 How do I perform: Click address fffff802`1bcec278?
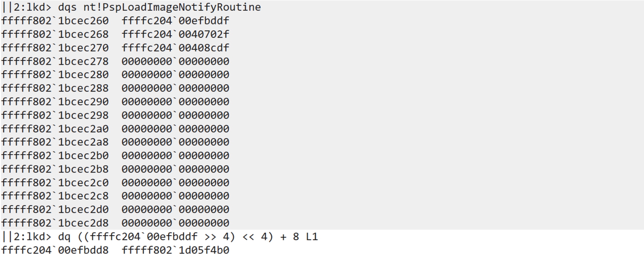tap(55, 61)
